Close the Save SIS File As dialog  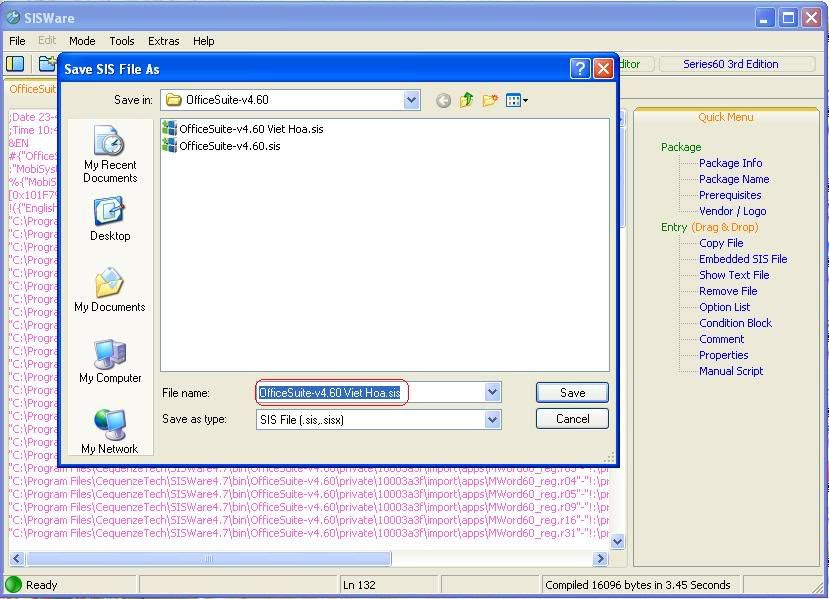coord(603,69)
